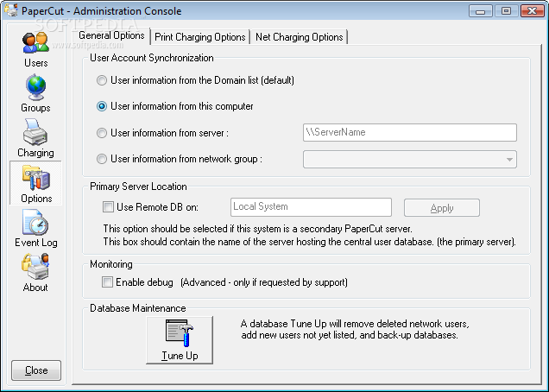
Task: Open the About icon
Action: tap(35, 267)
